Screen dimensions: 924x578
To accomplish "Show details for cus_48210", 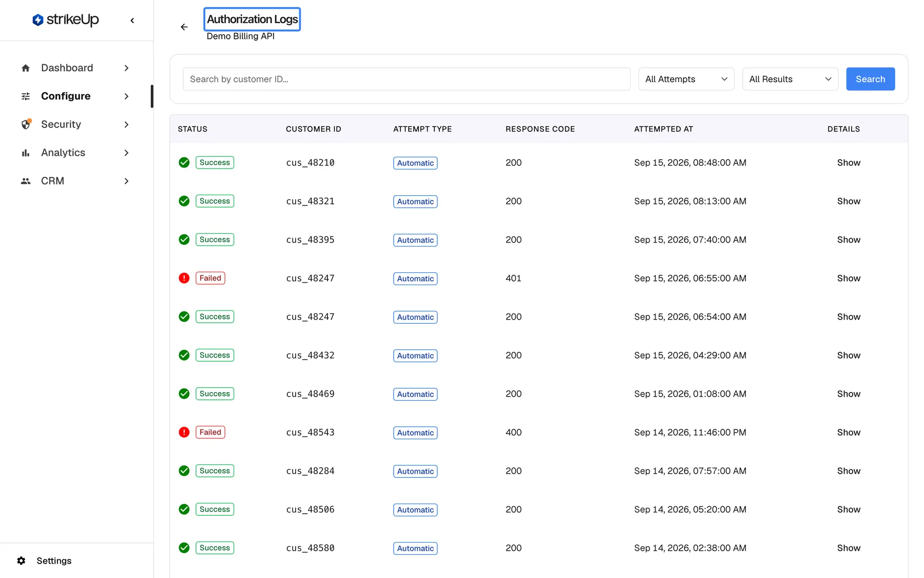I will tap(849, 162).
